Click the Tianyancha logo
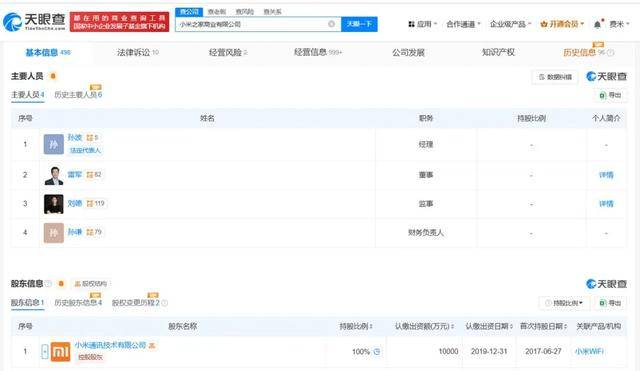This screenshot has width=640, height=371. pos(34,22)
